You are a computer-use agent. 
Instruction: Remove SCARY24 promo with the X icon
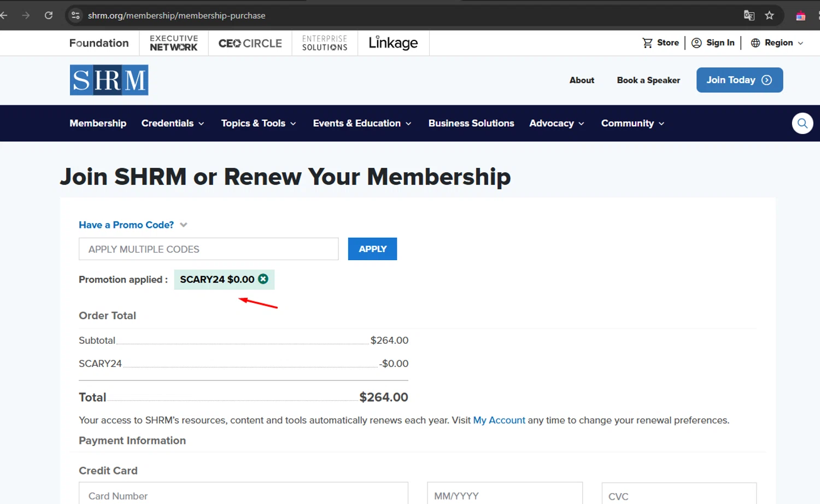pyautogui.click(x=263, y=279)
